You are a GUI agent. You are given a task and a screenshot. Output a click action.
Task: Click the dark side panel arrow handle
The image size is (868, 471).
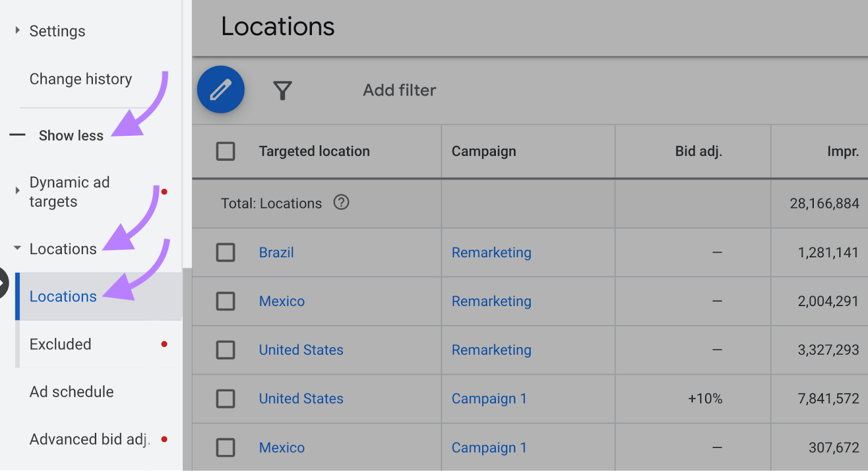pos(3,283)
